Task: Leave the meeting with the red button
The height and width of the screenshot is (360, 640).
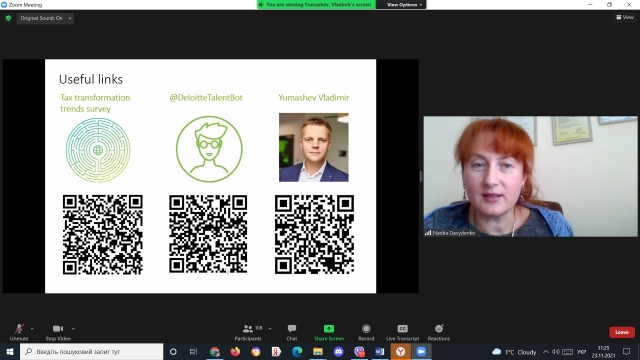Action: (x=622, y=332)
